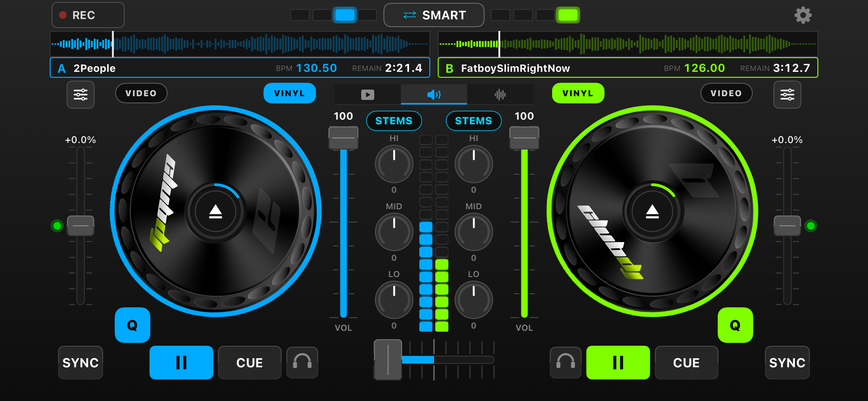Enable headphone monitoring on deck A
Screen dimensions: 868x401
[x=302, y=363]
